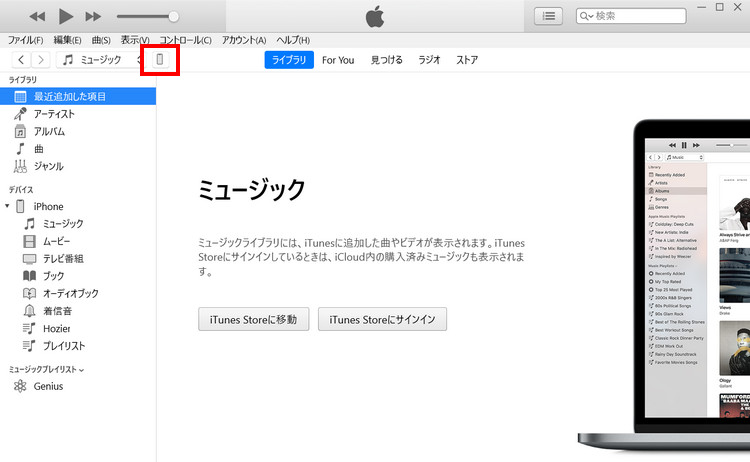This screenshot has height=462, width=750.
Task: Click the 着信音 bell icon
Action: click(30, 311)
